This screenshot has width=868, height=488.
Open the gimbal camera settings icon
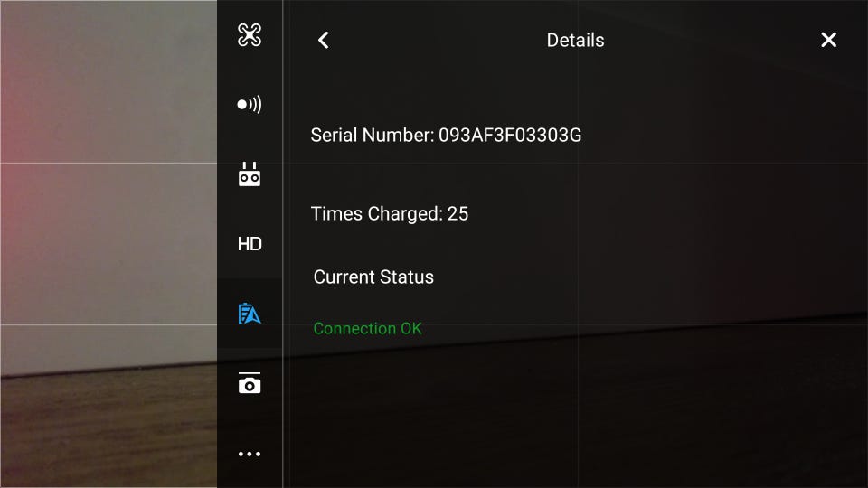tap(250, 383)
